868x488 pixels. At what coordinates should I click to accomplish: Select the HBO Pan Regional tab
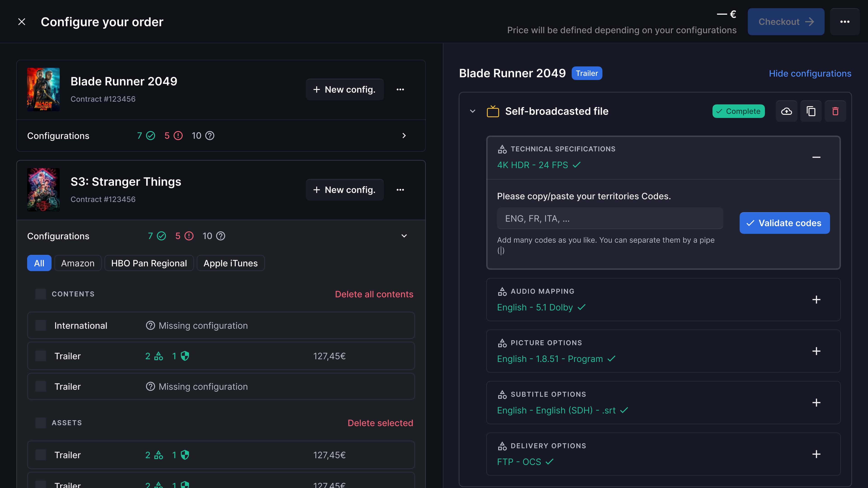(x=149, y=263)
